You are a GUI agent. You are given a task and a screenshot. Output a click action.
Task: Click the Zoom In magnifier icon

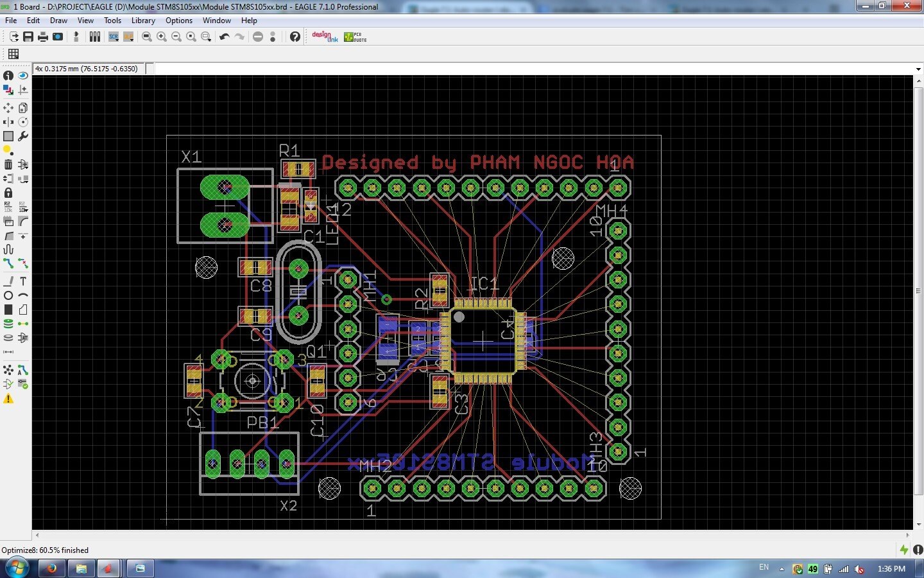pyautogui.click(x=162, y=37)
